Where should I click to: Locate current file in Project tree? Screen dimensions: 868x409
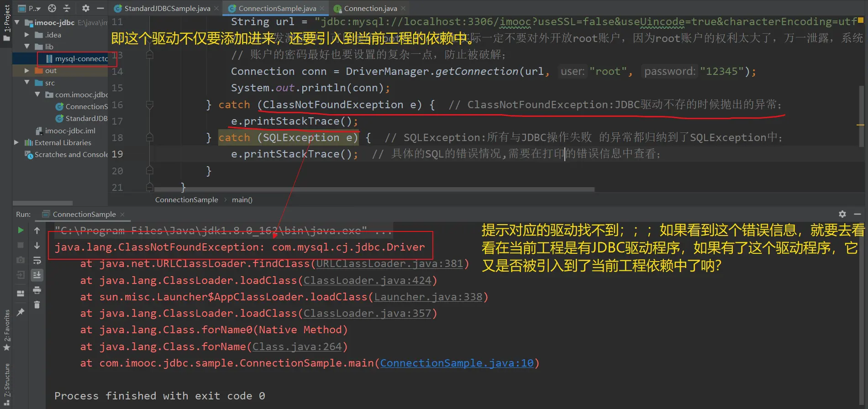point(52,8)
